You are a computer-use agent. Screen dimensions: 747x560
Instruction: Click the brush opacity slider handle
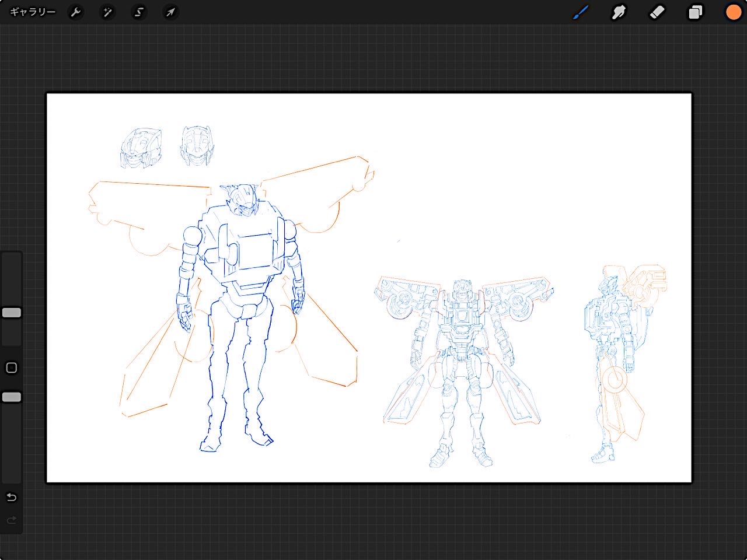(x=12, y=397)
